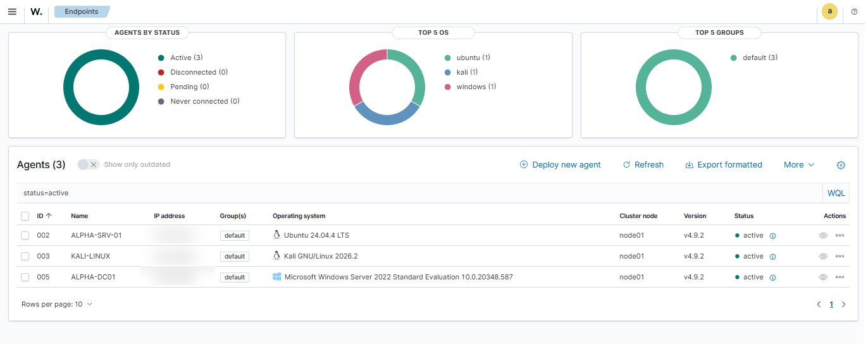
Task: Toggle Never connected (0) legend entry
Action: 199,101
